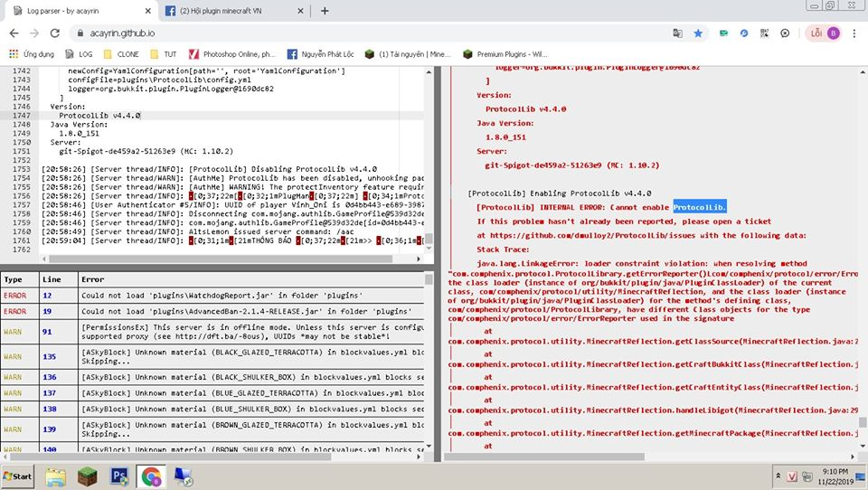Select the WatchdogReport.jar error row text
868x490 pixels.
tap(222, 296)
